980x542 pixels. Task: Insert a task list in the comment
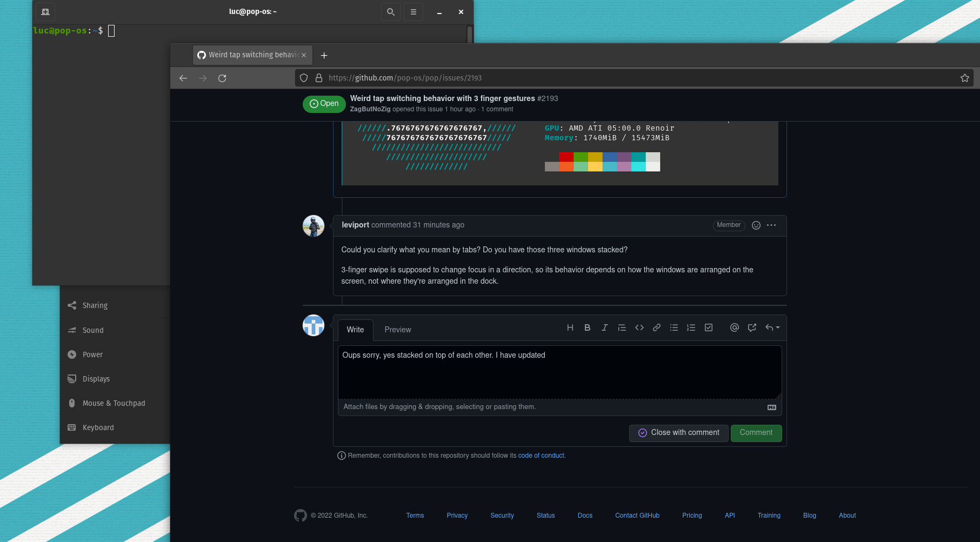pos(708,327)
